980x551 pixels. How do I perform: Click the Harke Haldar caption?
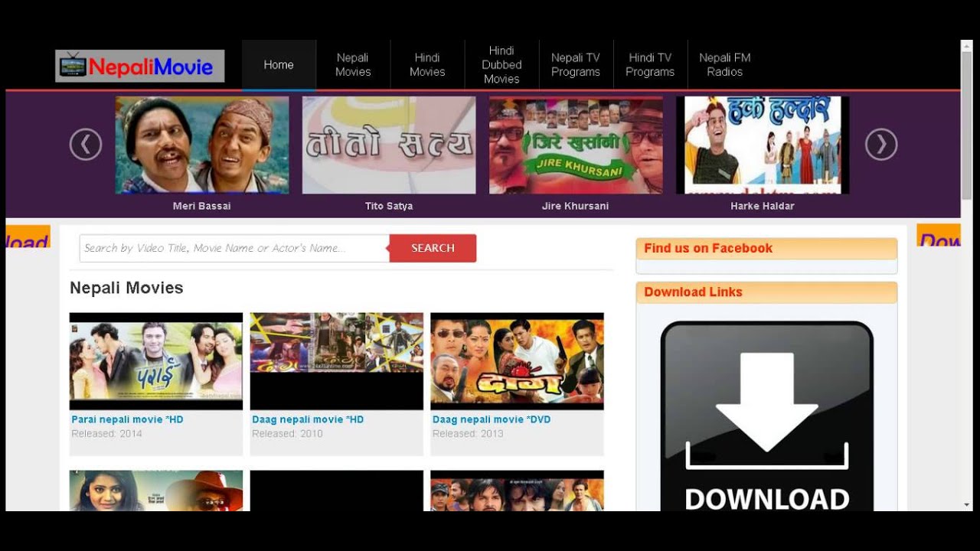coord(763,206)
